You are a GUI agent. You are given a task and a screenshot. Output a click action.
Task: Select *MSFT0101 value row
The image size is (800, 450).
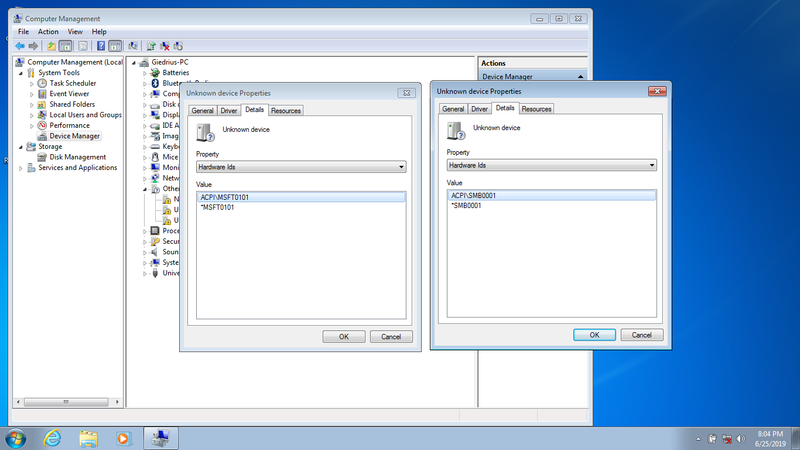[301, 208]
